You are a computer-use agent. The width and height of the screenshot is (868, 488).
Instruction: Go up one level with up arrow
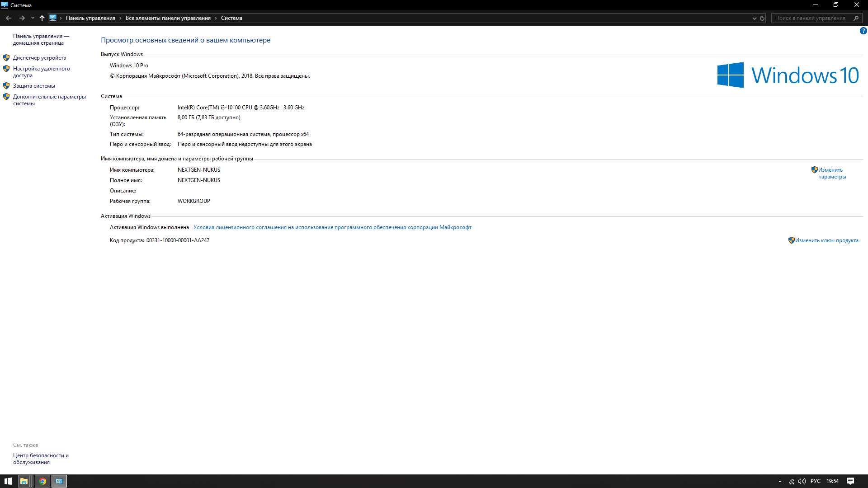click(42, 18)
